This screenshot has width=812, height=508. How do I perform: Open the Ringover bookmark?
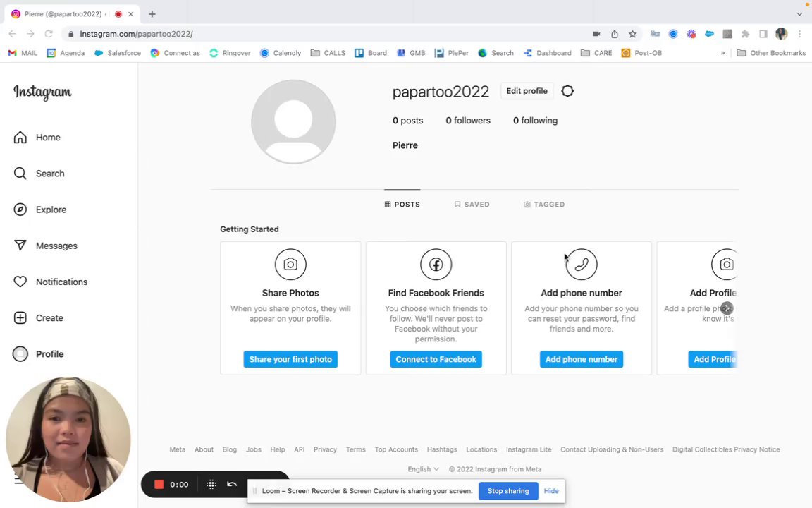click(230, 53)
